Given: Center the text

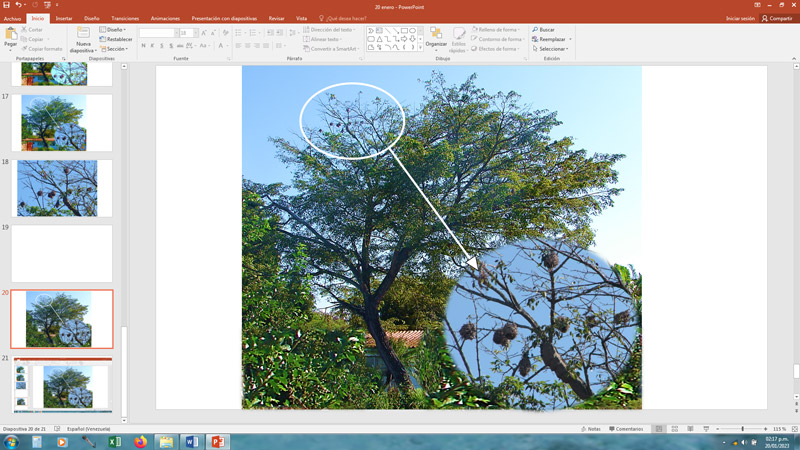Looking at the screenshot, I should [247, 46].
